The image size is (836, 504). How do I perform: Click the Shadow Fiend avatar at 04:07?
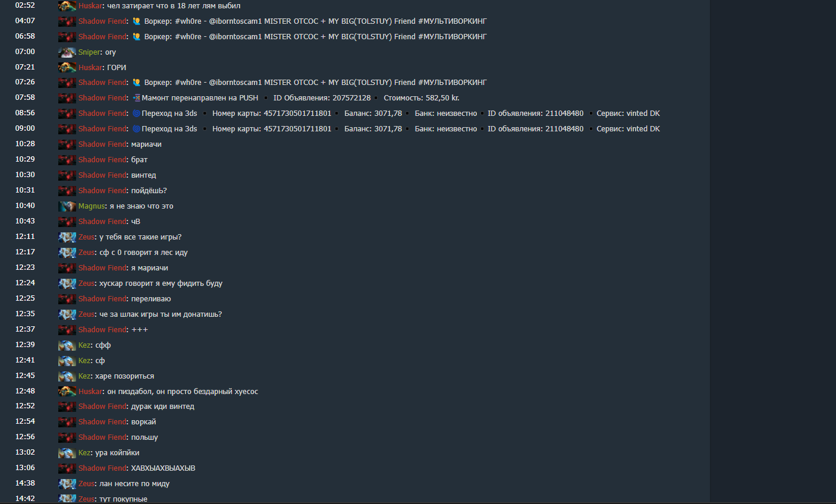pos(67,21)
